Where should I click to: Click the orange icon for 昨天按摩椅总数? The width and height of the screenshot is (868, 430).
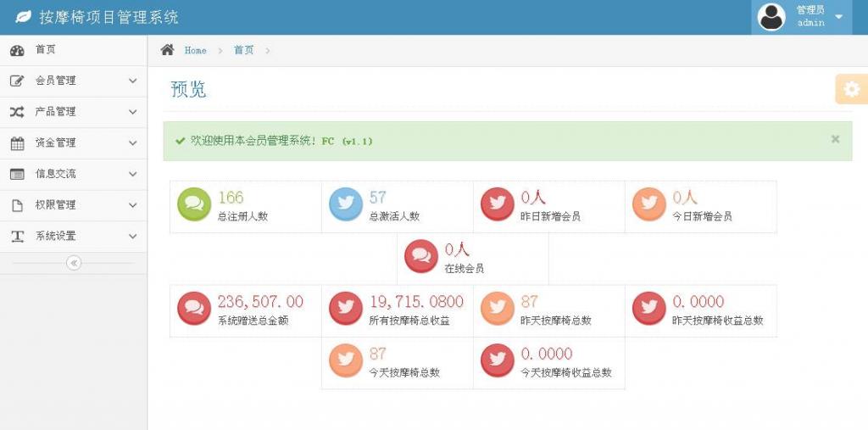[498, 308]
